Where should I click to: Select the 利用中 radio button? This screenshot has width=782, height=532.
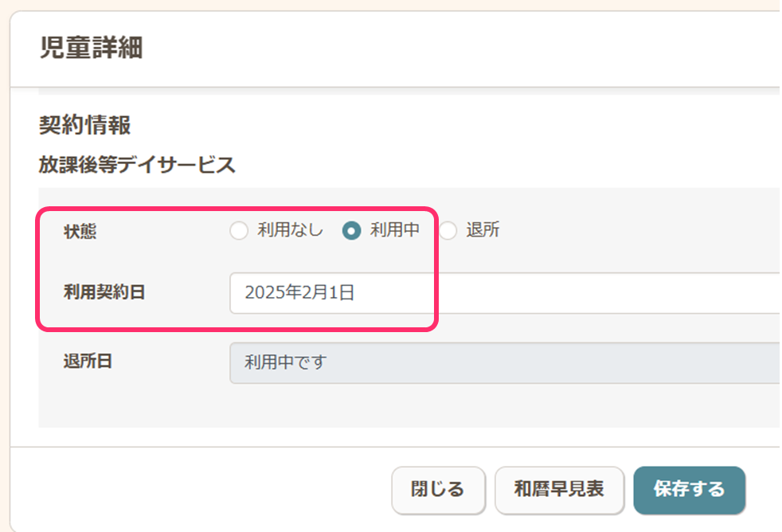point(351,231)
